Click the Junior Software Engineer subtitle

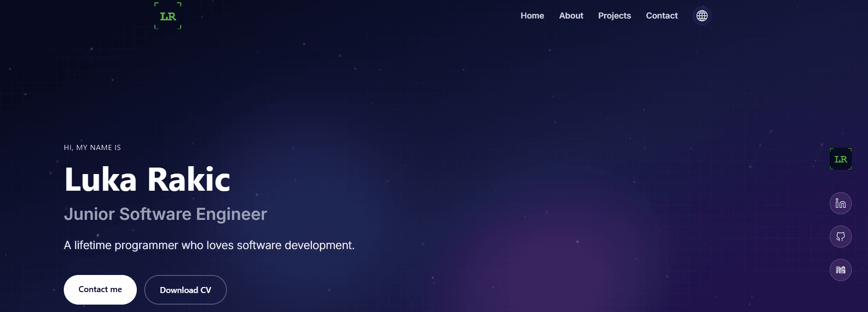(x=165, y=214)
